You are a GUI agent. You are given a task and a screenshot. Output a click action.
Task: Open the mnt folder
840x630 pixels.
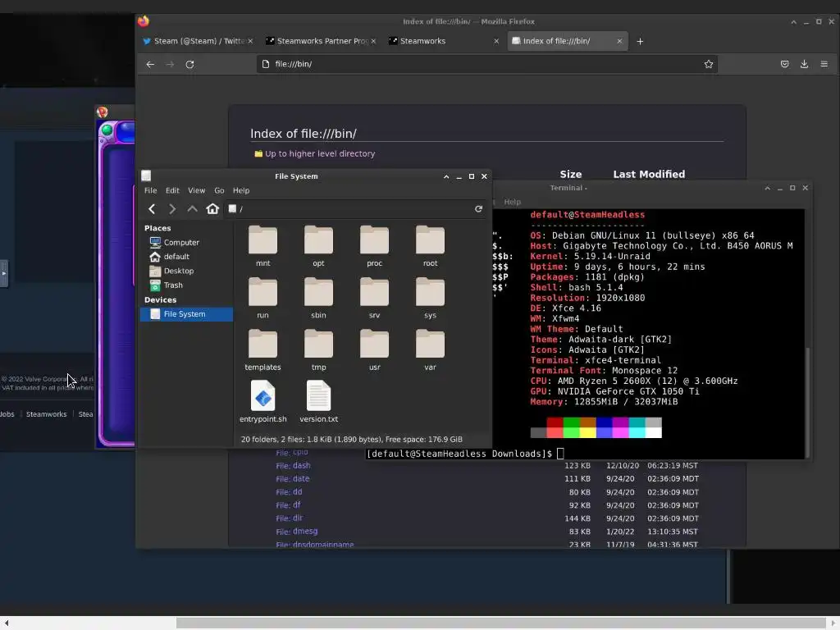point(263,246)
